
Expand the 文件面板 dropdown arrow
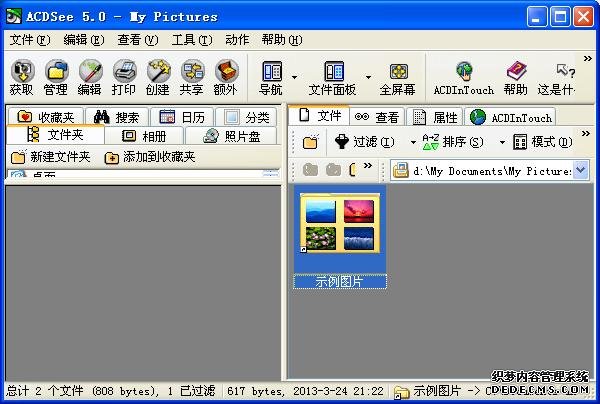pyautogui.click(x=368, y=77)
